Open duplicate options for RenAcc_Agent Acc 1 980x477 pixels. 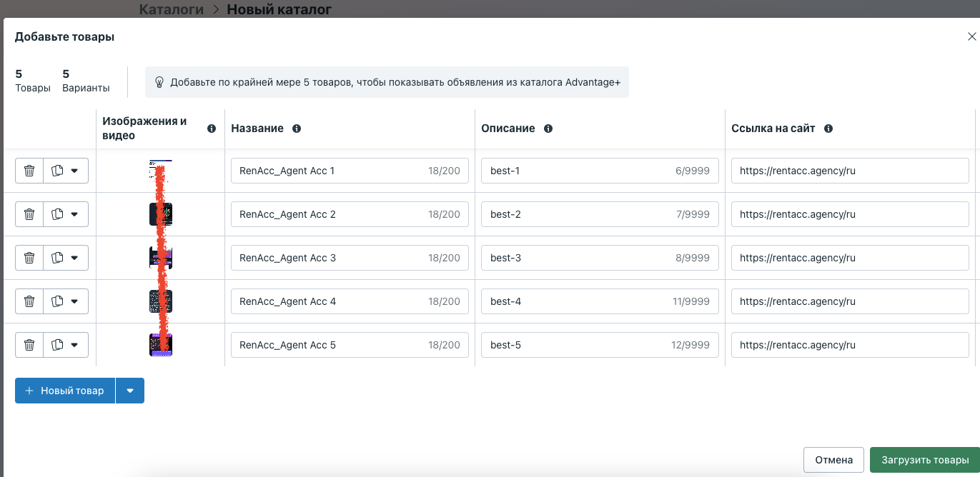click(66, 171)
